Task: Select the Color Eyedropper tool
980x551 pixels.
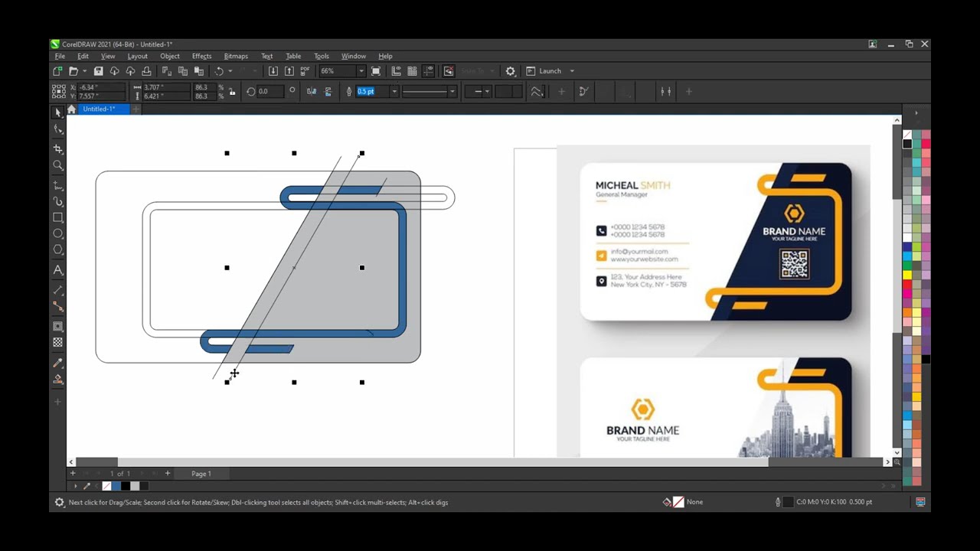Action: (x=58, y=363)
